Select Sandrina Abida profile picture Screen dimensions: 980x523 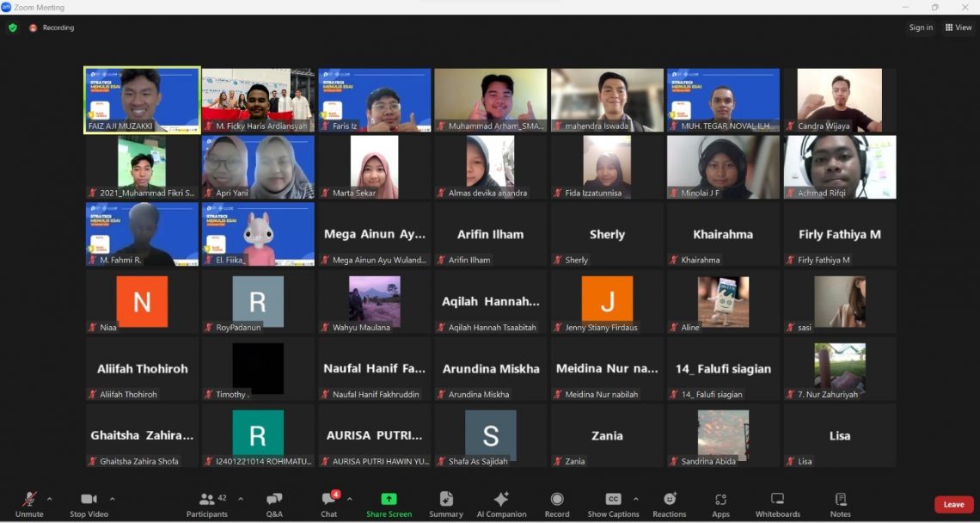click(x=723, y=435)
